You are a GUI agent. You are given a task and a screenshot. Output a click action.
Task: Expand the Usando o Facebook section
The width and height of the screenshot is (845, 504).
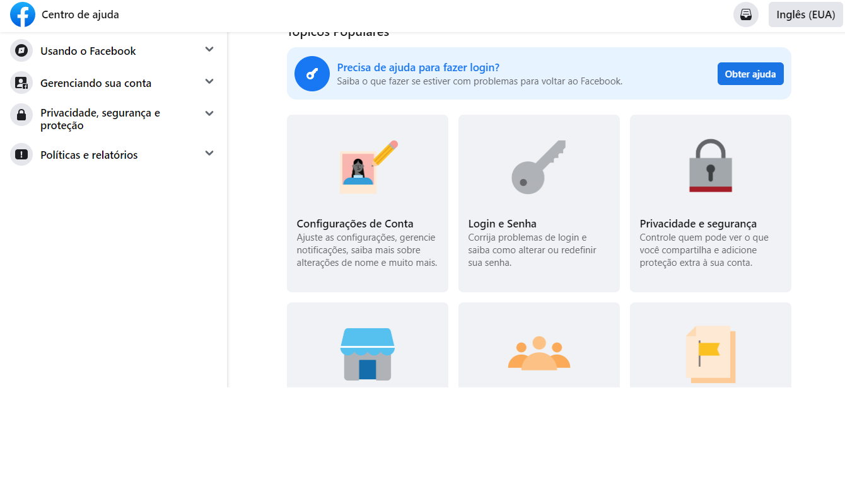coord(209,49)
